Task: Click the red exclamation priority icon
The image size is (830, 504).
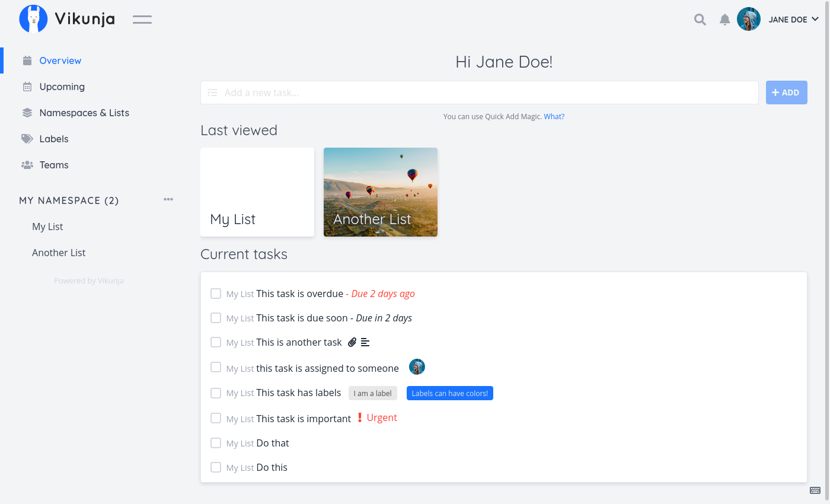Action: (359, 417)
